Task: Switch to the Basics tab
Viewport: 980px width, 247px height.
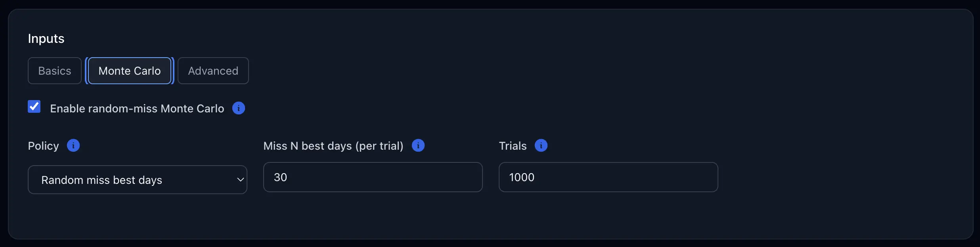Action: 55,71
